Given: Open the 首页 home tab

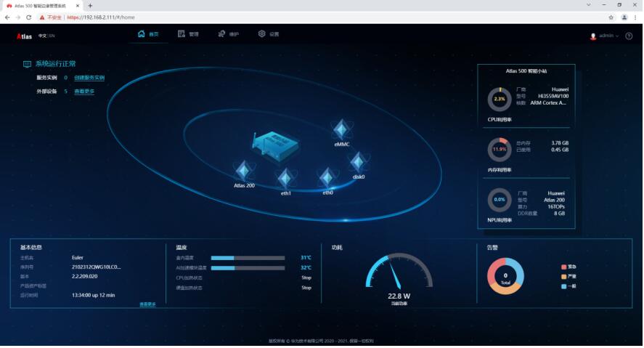Looking at the screenshot, I should coord(148,34).
